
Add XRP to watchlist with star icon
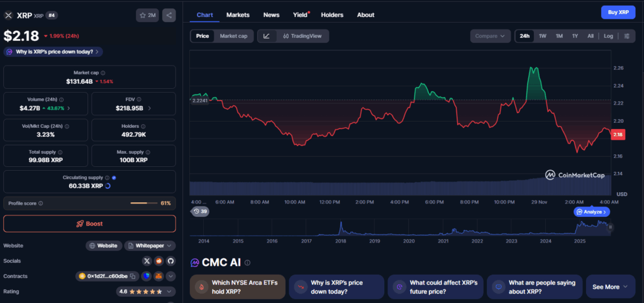tap(147, 15)
